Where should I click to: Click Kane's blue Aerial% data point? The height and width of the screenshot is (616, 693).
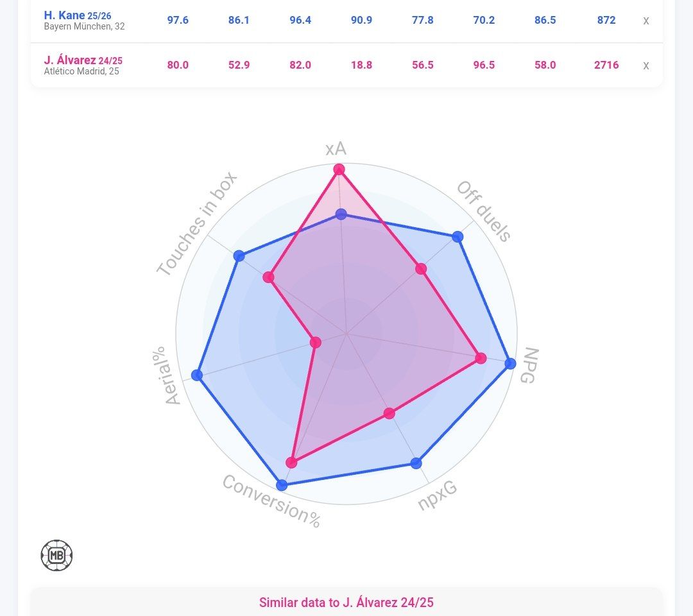tap(197, 375)
